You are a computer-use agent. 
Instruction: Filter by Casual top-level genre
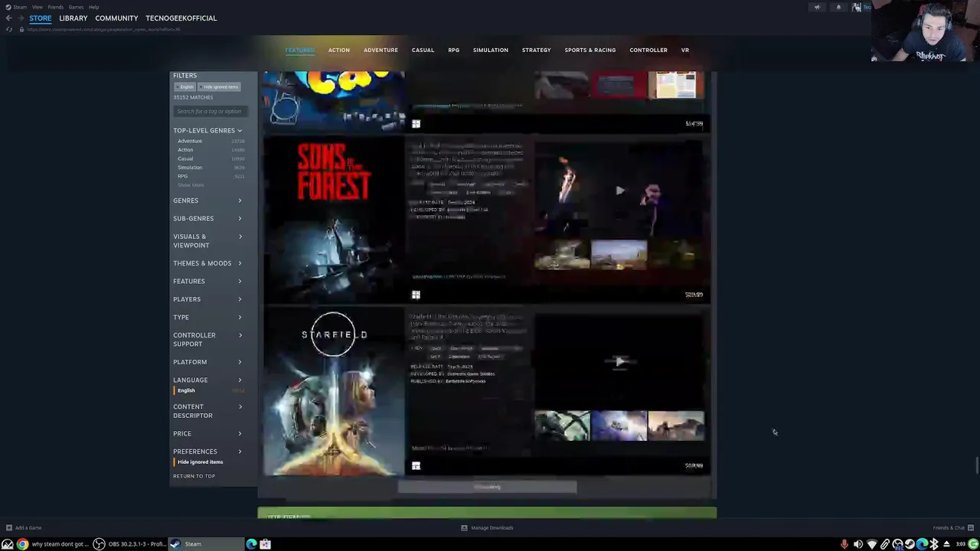click(x=185, y=158)
